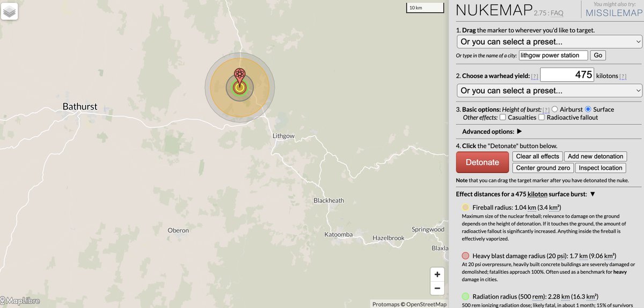644x308 pixels.
Task: Click Center ground zero button
Action: [543, 168]
